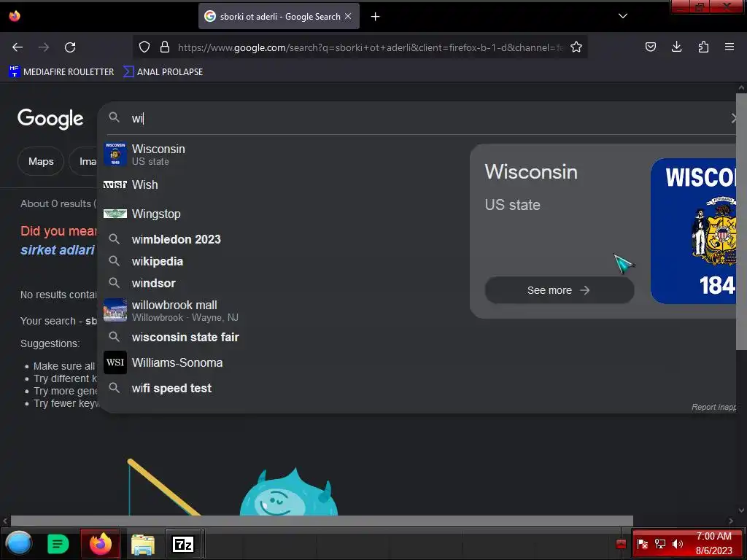Go back with the browser back arrow
The height and width of the screenshot is (560, 747).
(18, 47)
